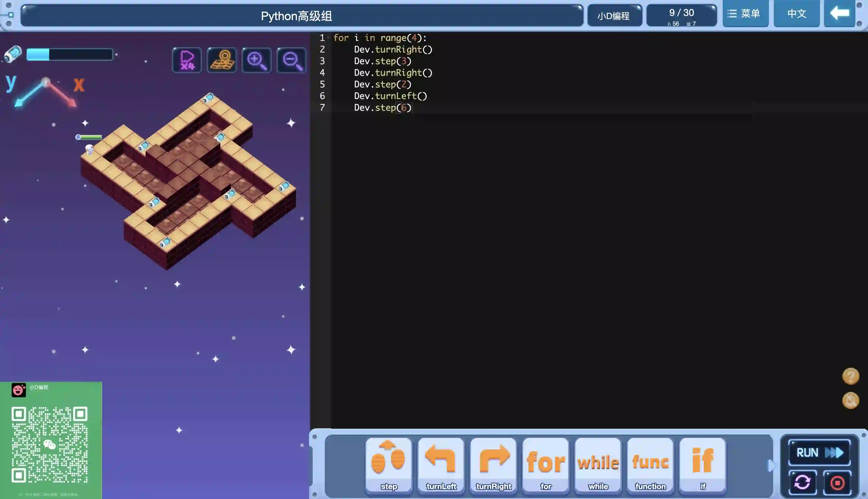This screenshot has height=499, width=868.
Task: Insert a step command block
Action: tap(389, 464)
